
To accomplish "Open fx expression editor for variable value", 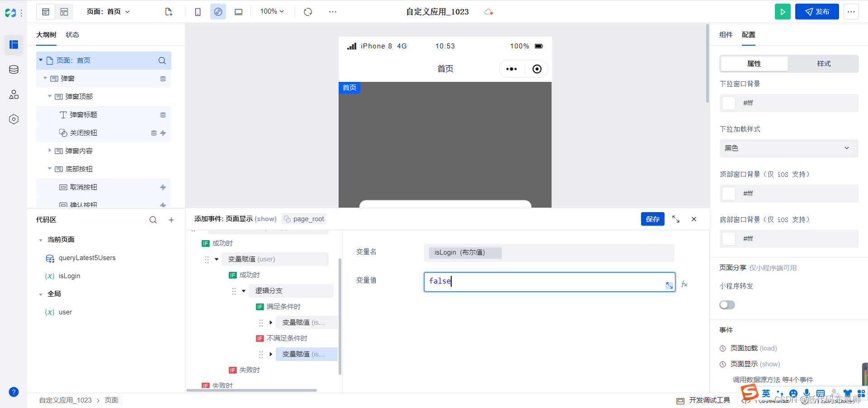I will 684,284.
